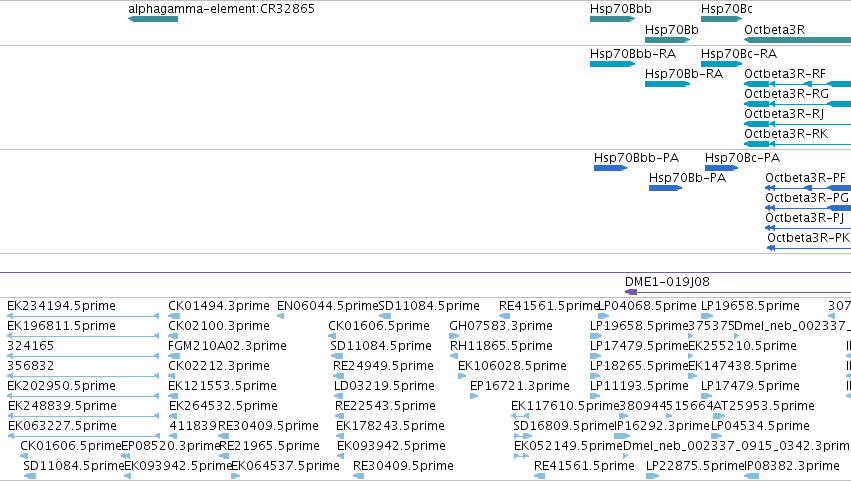Image resolution: width=851 pixels, height=481 pixels.
Task: Select the EN06044.5prime EST label
Action: [x=327, y=306]
